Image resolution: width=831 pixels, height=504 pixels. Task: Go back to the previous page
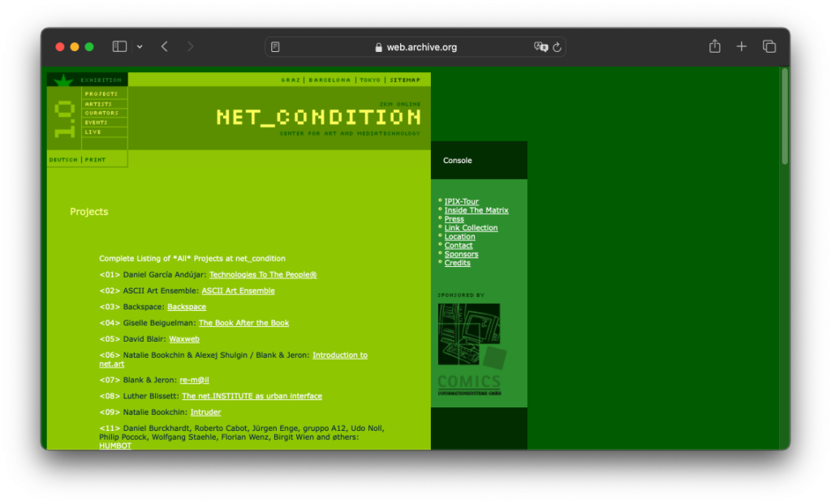tap(165, 47)
